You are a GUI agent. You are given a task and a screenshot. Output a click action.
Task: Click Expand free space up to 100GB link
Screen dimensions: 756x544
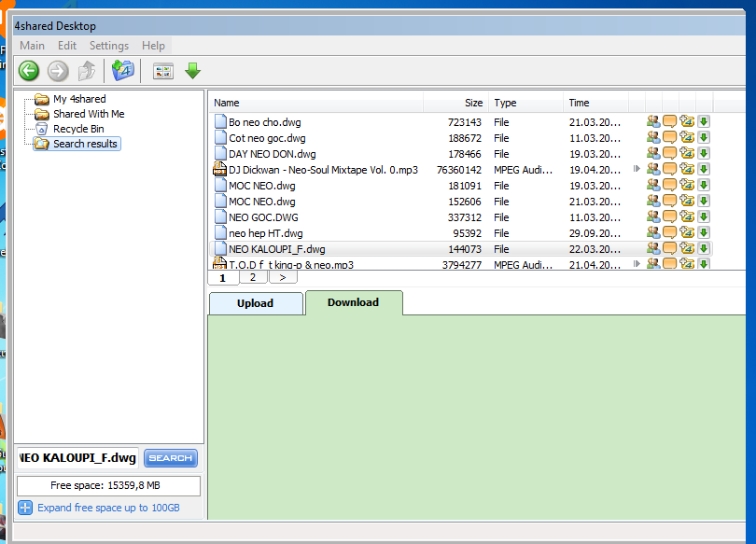[108, 509]
